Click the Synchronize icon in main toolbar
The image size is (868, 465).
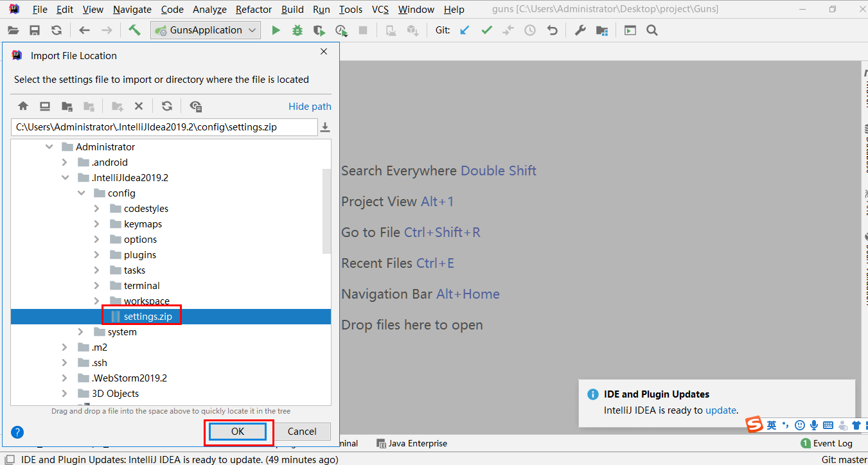tap(57, 30)
